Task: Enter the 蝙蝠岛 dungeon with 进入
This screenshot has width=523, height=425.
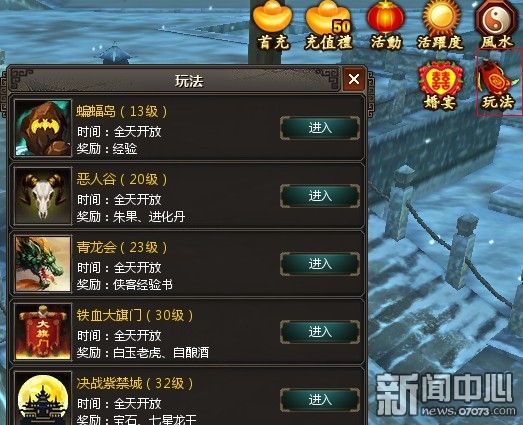Action: coord(320,128)
